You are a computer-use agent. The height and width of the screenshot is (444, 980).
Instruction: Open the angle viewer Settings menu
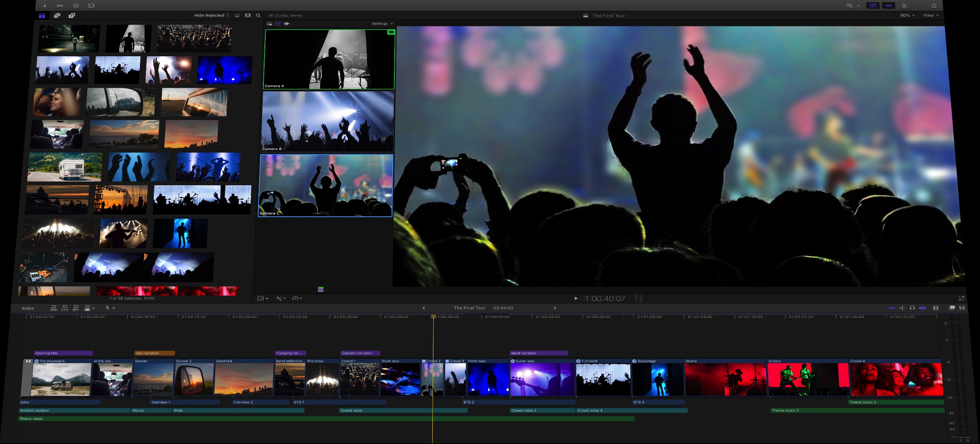point(382,24)
